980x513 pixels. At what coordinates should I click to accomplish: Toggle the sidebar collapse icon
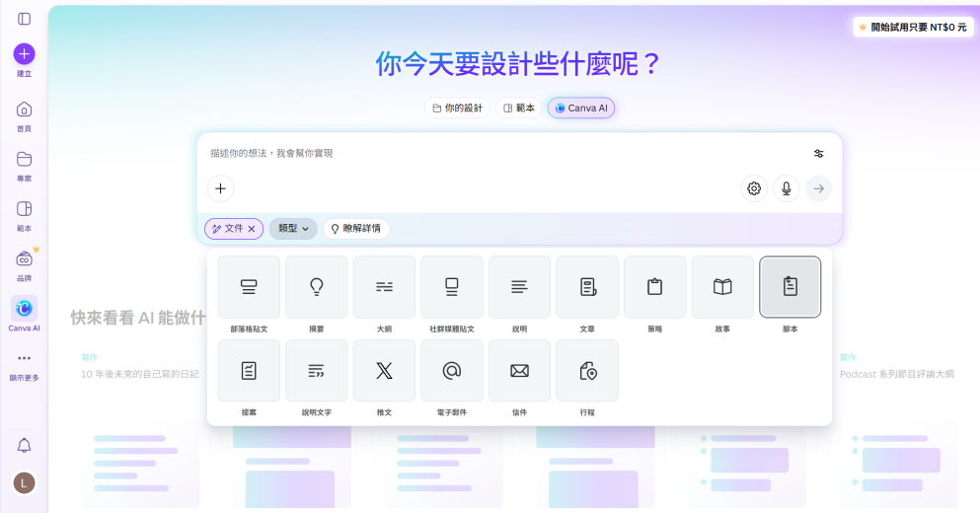25,19
